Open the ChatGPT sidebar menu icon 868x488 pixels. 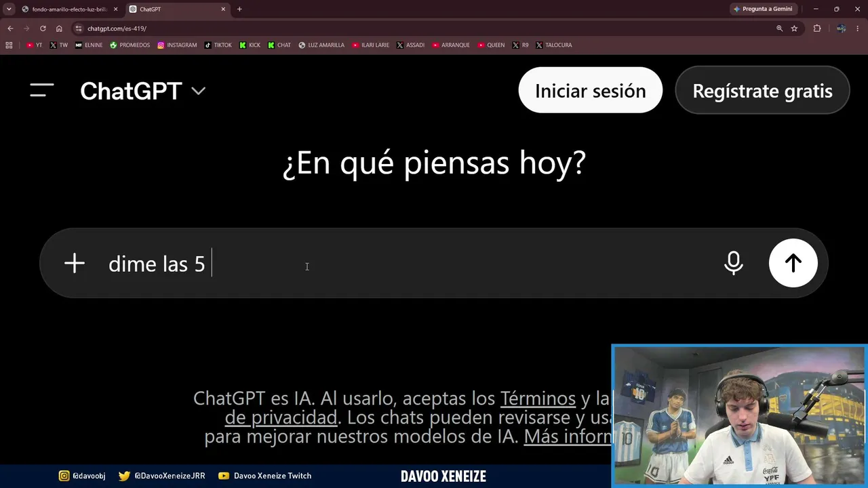click(42, 91)
